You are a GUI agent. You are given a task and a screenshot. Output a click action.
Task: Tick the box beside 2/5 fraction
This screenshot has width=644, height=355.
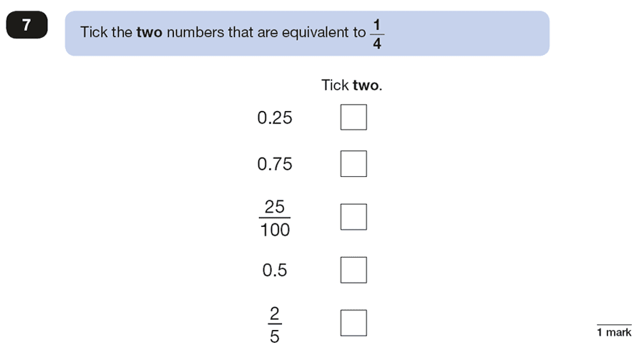click(353, 323)
